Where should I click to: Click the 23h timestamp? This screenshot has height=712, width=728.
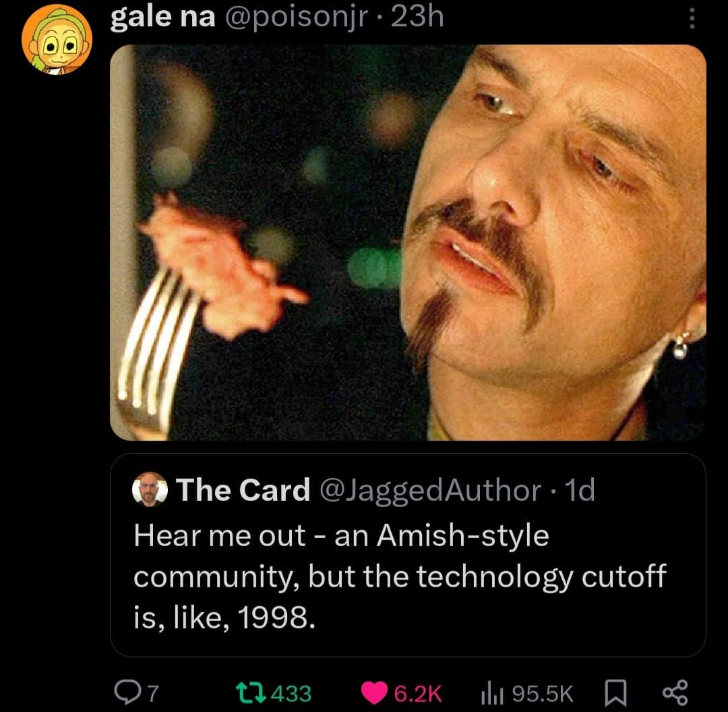[418, 18]
